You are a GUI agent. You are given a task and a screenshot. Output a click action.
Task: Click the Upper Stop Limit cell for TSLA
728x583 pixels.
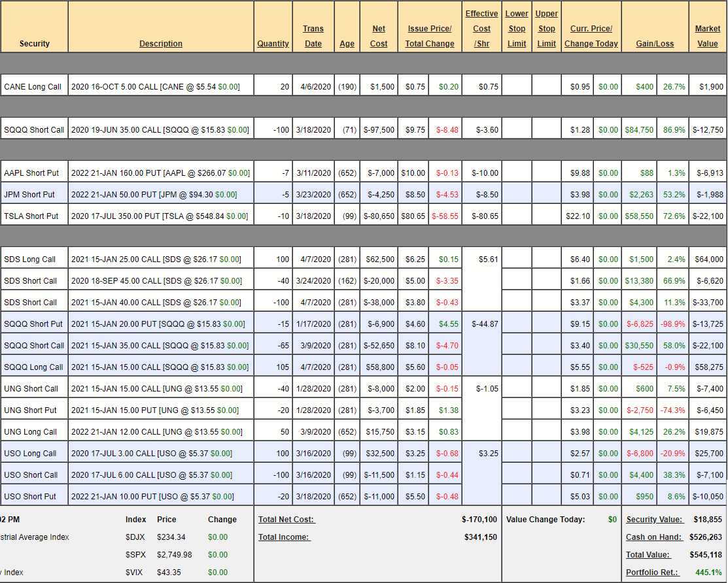546,216
